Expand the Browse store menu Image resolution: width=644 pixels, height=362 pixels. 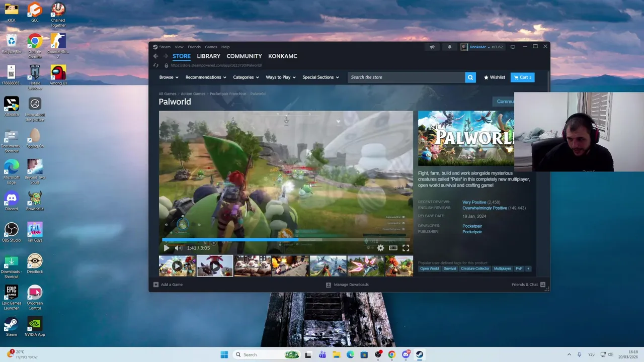[169, 77]
